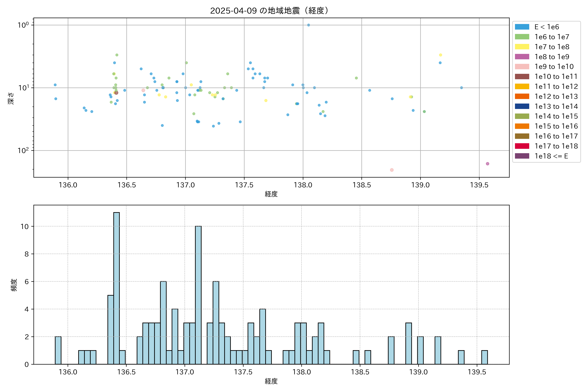Click the green '1e6 to 1e7' legend swatch
The image size is (588, 392).
[x=522, y=37]
